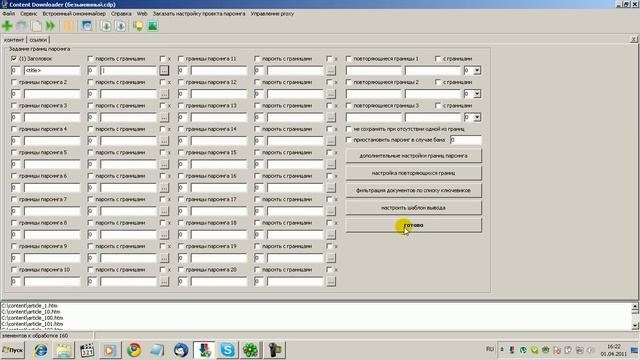The image size is (640, 360).
Task: Enable границы парсинга 11 checkbox
Action: point(181,59)
